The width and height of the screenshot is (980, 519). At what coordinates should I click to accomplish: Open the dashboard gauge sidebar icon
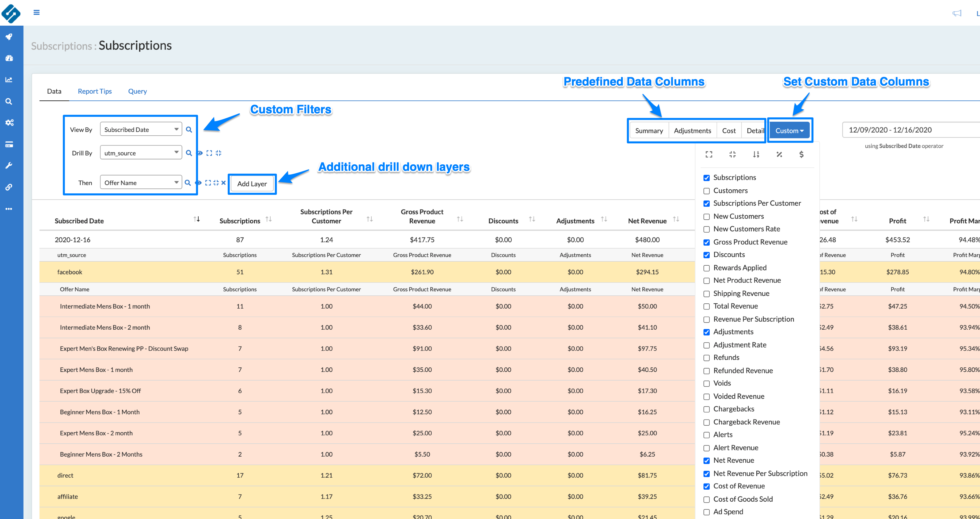click(9, 58)
